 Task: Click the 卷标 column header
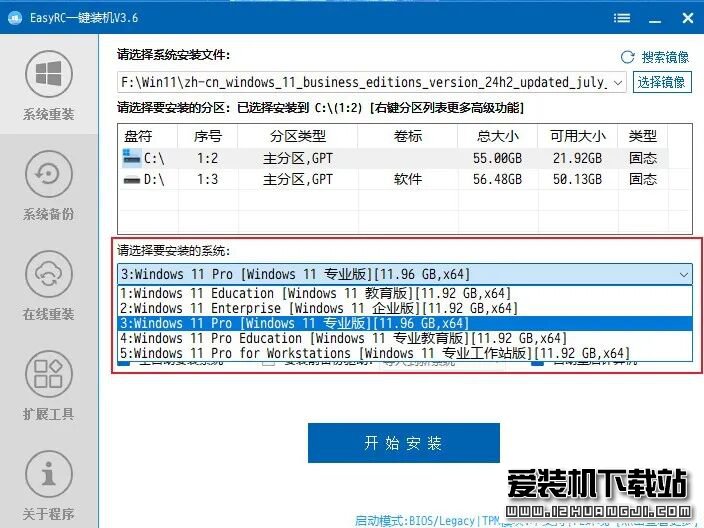pyautogui.click(x=408, y=136)
